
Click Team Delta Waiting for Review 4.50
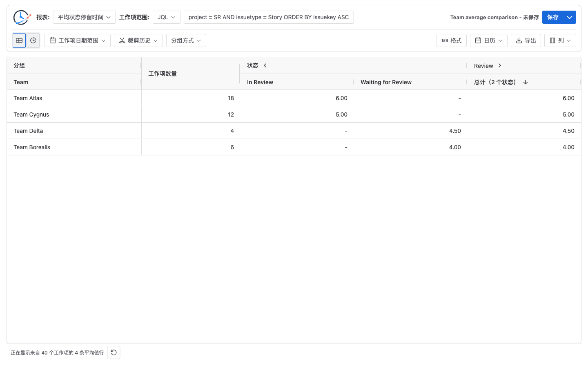[x=455, y=131]
